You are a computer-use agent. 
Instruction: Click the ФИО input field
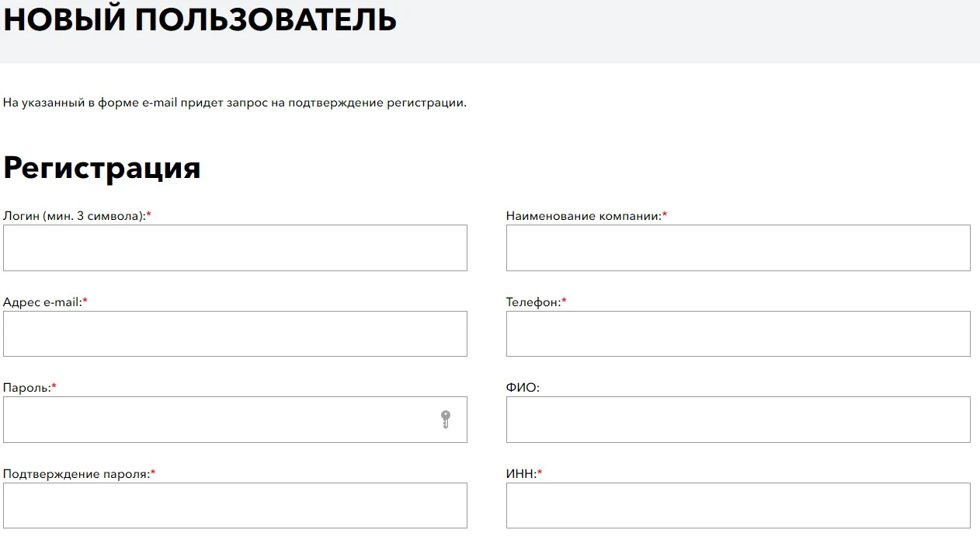click(x=736, y=420)
